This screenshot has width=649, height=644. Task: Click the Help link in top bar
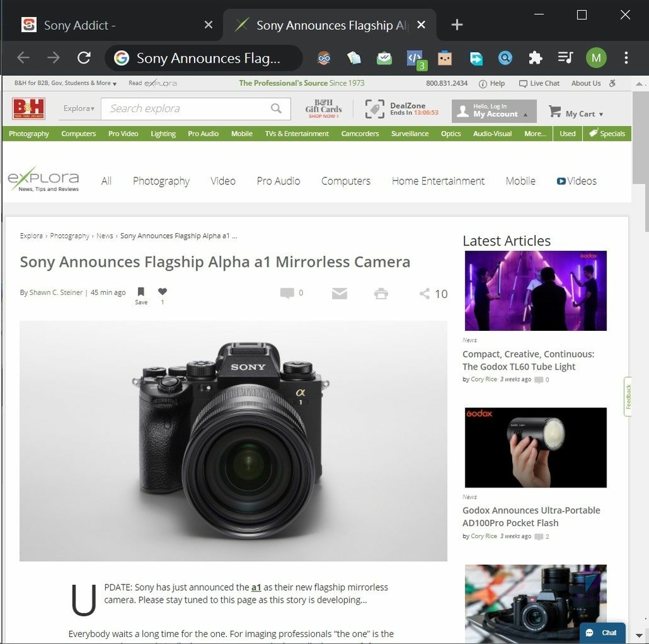pyautogui.click(x=492, y=84)
